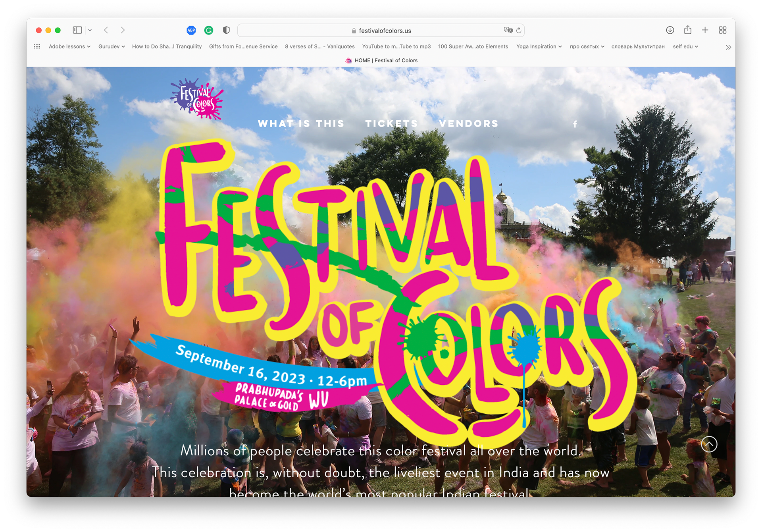Image resolution: width=762 pixels, height=532 pixels.
Task: Click the Share icon in toolbar
Action: [x=688, y=30]
